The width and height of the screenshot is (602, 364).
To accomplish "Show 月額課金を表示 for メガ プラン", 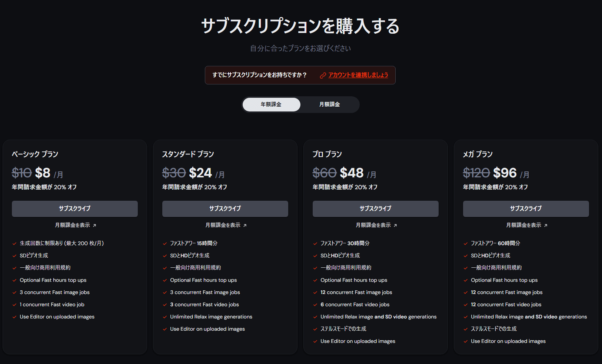I will 524,225.
